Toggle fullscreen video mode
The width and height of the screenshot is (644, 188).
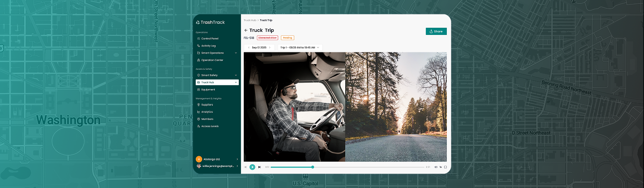click(x=445, y=167)
